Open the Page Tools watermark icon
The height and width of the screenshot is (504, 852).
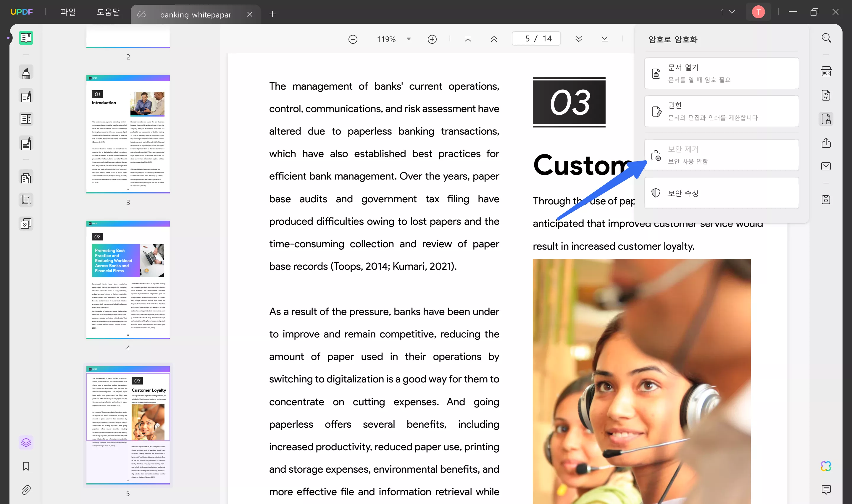[26, 224]
